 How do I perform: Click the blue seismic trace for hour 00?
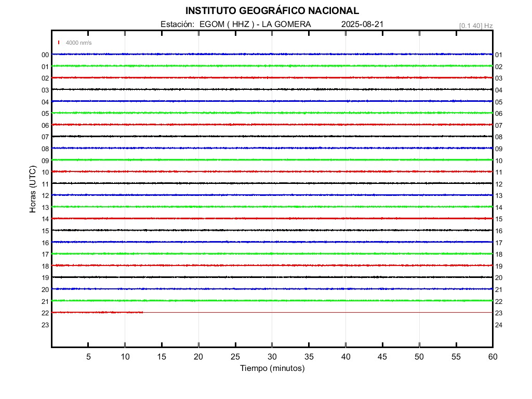click(272, 54)
